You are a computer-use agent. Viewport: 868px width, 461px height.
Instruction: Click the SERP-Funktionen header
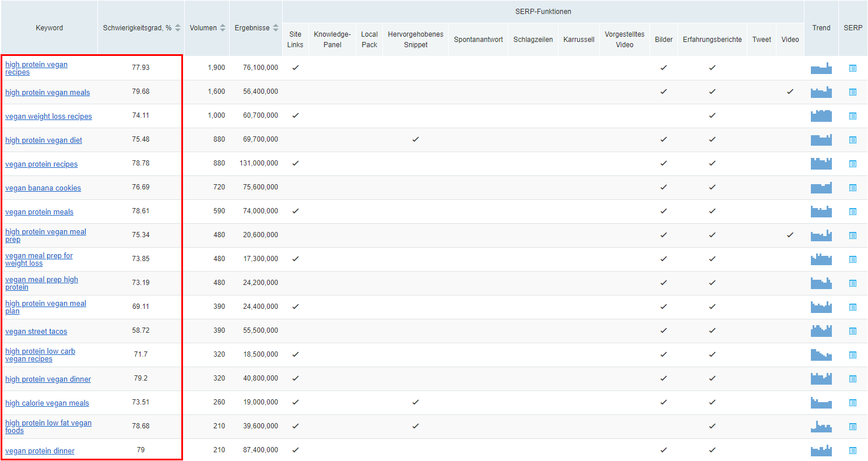click(543, 10)
